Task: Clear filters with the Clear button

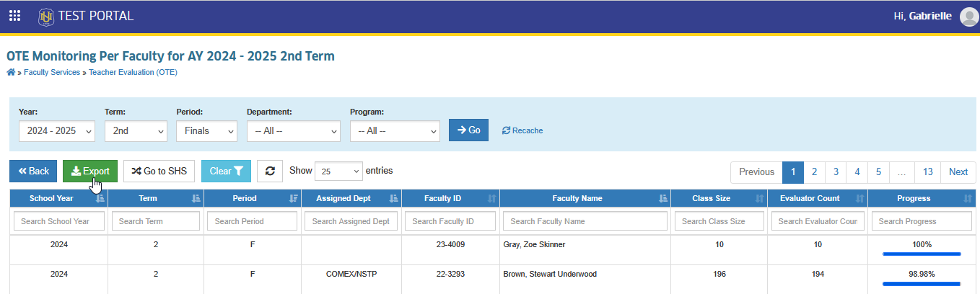Action: point(226,171)
